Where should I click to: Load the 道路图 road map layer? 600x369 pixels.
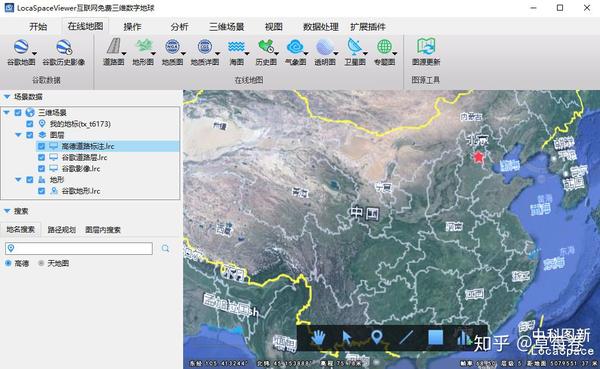pyautogui.click(x=113, y=46)
